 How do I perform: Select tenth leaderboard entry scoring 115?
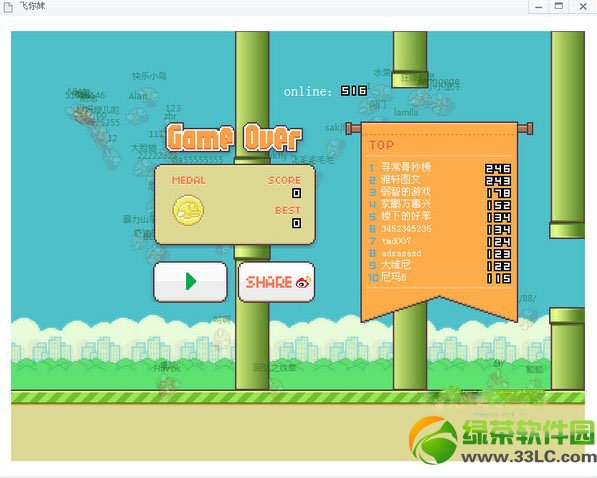(x=440, y=278)
